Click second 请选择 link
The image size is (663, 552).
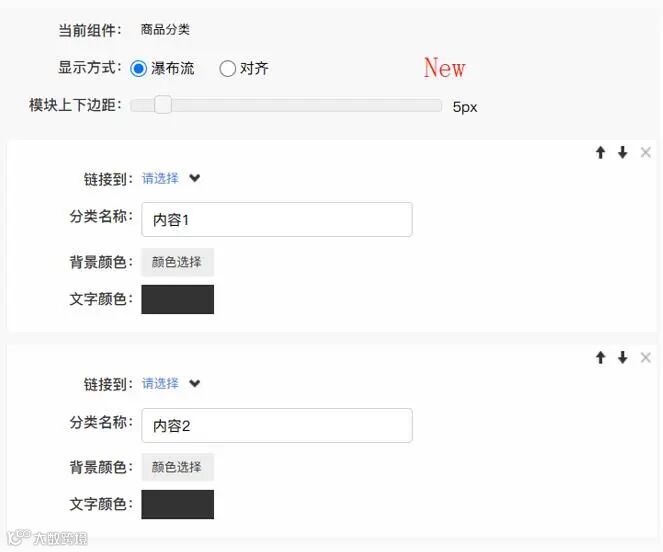pos(160,384)
